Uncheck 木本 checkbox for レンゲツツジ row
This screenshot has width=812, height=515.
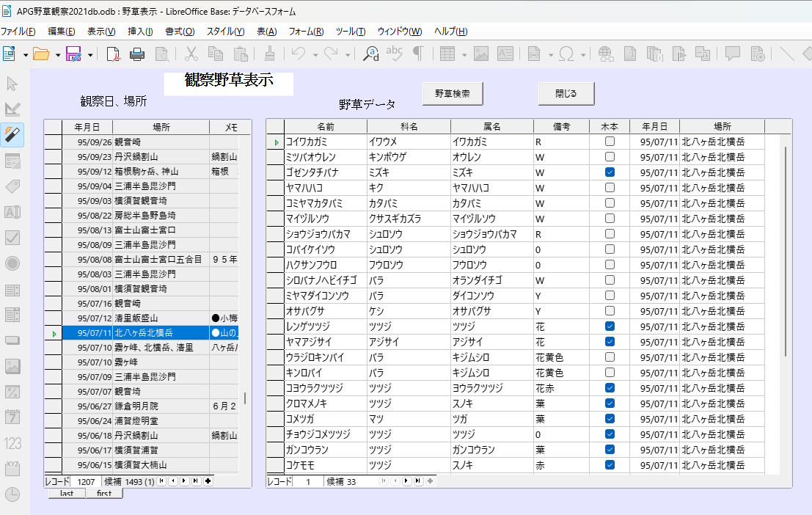(x=610, y=326)
